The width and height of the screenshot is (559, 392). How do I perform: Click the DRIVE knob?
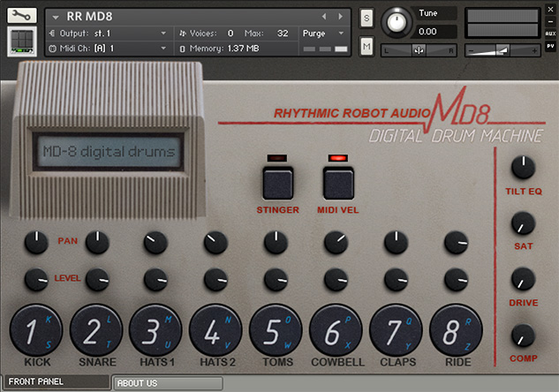pyautogui.click(x=523, y=279)
